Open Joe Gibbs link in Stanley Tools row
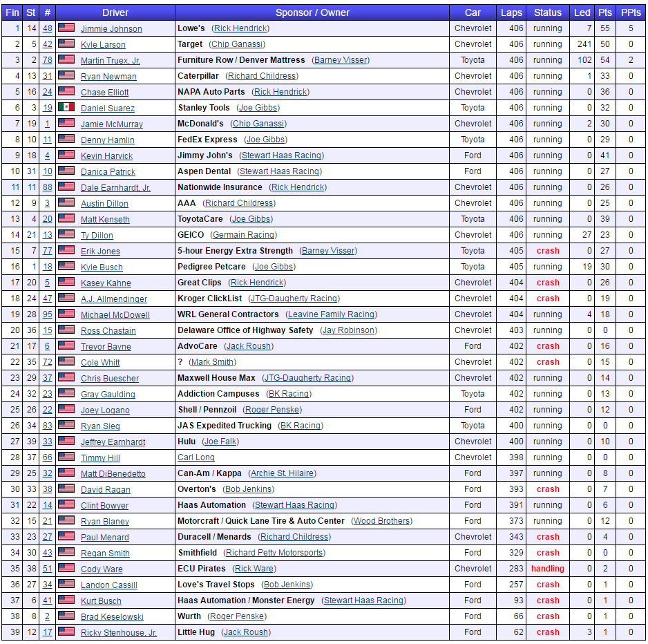648x644 pixels. [258, 108]
